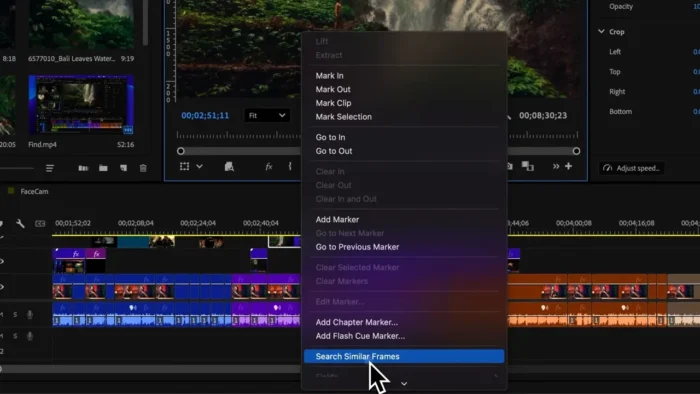Click the Opacity effect label
Image resolution: width=700 pixels, height=394 pixels.
(x=621, y=7)
